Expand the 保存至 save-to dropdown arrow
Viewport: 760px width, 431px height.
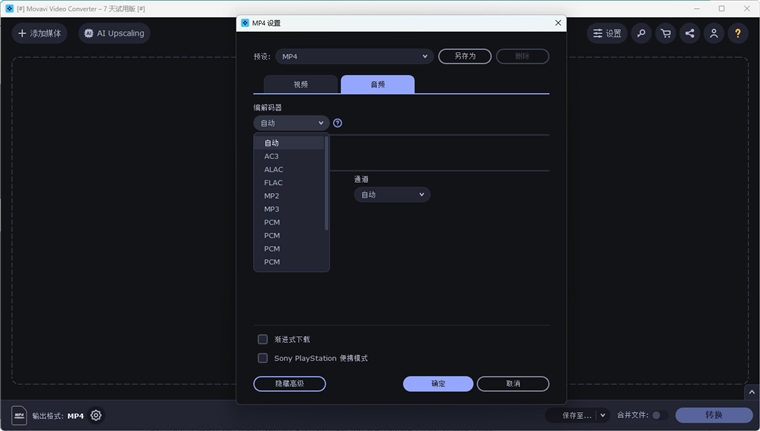[x=602, y=415]
